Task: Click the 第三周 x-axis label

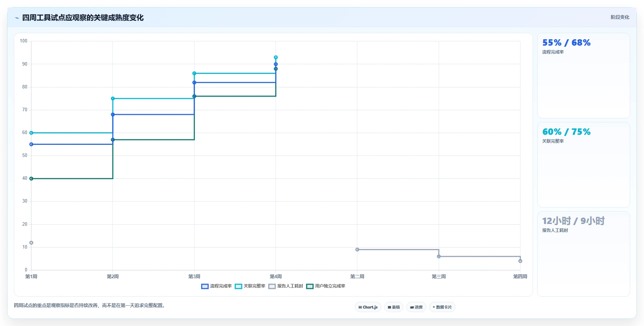Action: coord(439,276)
